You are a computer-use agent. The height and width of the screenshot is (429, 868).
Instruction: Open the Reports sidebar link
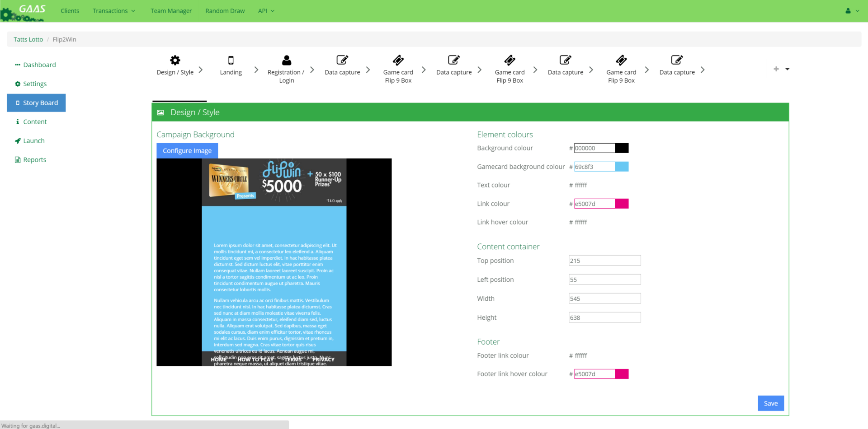34,160
